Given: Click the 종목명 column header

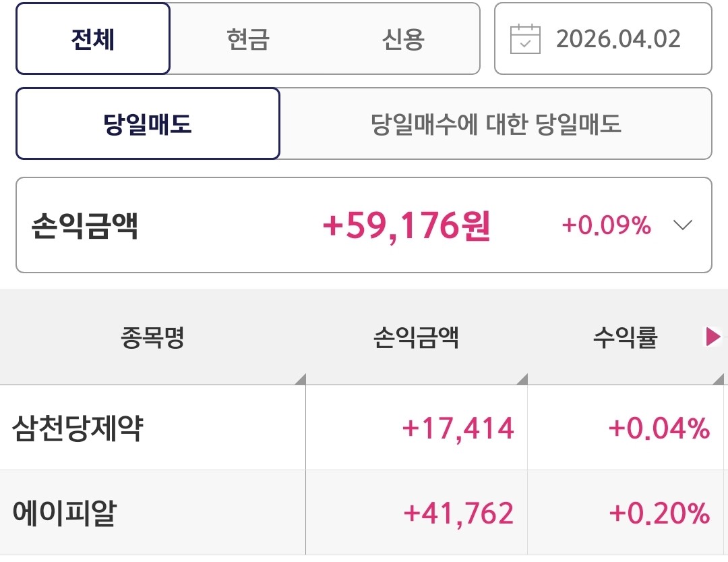Looking at the screenshot, I should tap(152, 337).
